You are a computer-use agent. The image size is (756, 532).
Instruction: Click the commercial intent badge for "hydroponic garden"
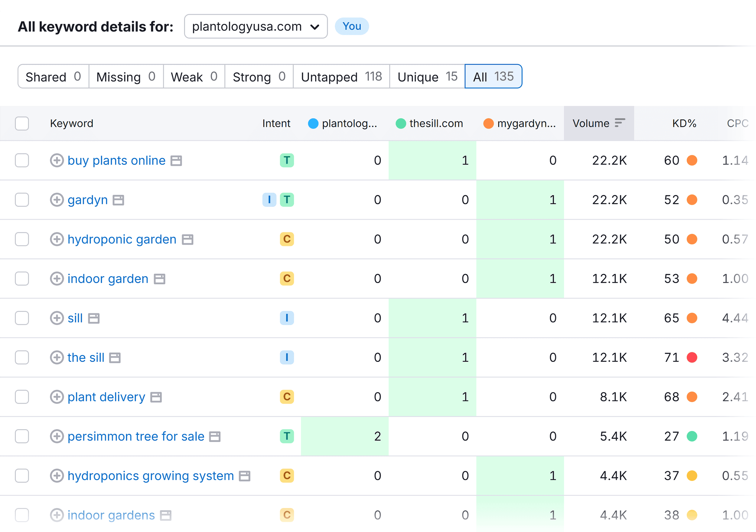coord(287,239)
